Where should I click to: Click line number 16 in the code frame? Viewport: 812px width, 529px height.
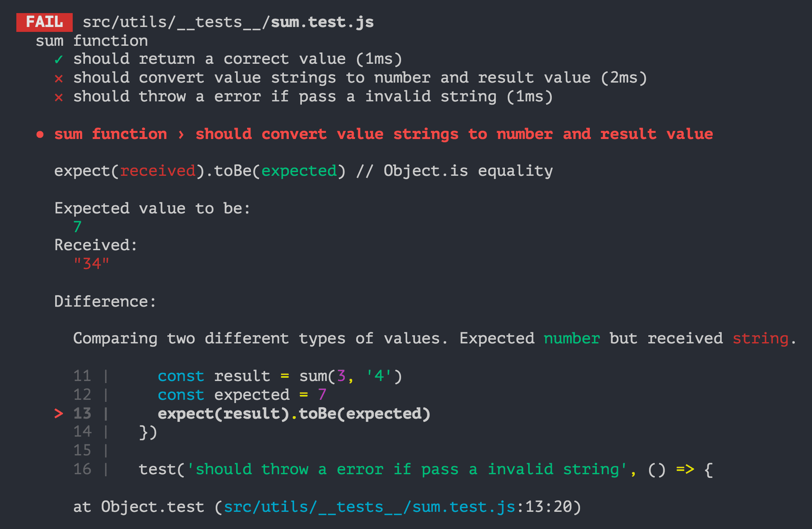point(82,469)
